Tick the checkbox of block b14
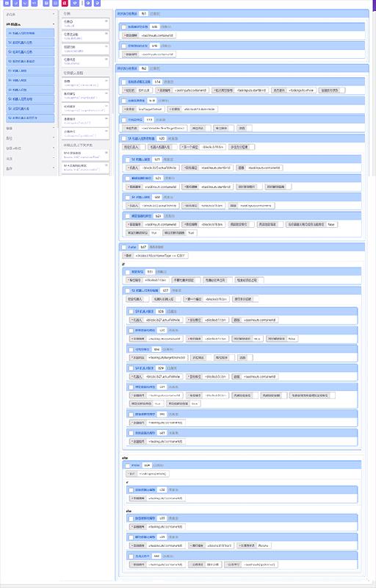Viewport: 376px width, 588px height. click(x=123, y=82)
